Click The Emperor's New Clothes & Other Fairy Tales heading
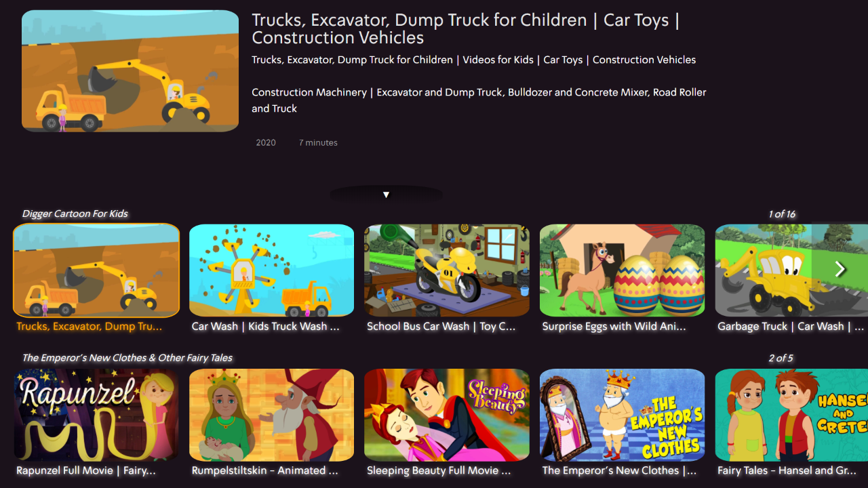 127,358
